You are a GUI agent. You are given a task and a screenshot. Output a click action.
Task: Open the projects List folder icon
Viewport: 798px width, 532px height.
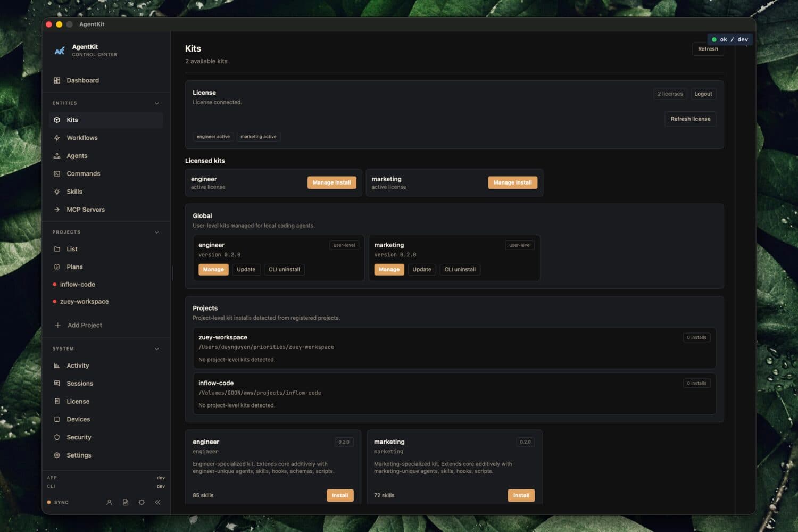click(57, 249)
